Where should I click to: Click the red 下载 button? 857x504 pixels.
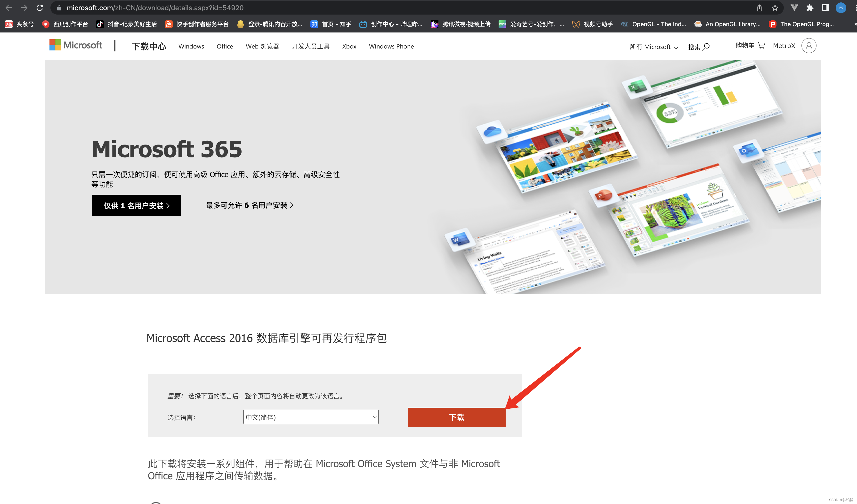click(456, 417)
